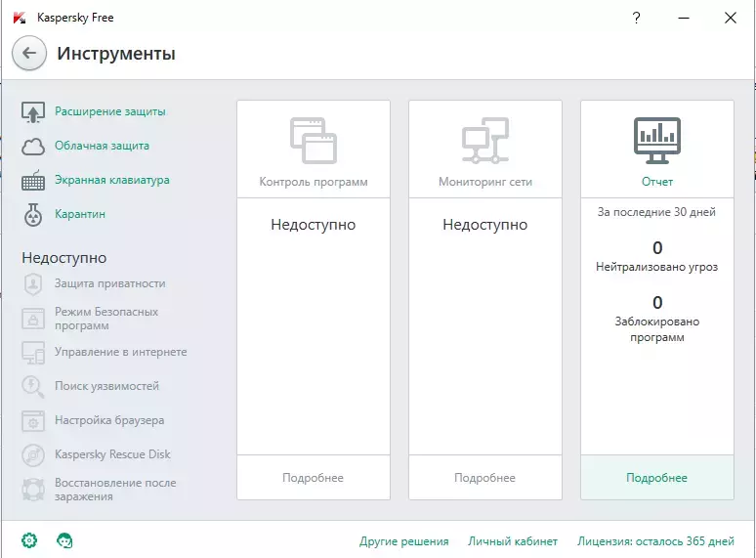Click the internet management devices icon

33,353
